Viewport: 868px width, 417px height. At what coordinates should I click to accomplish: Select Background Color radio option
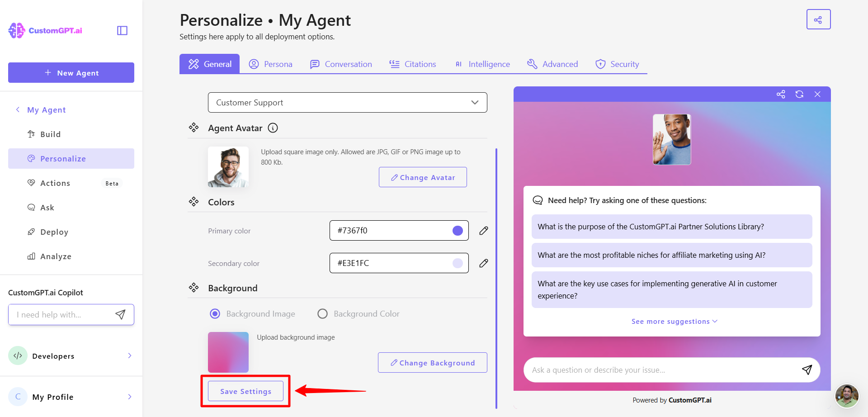coord(322,314)
